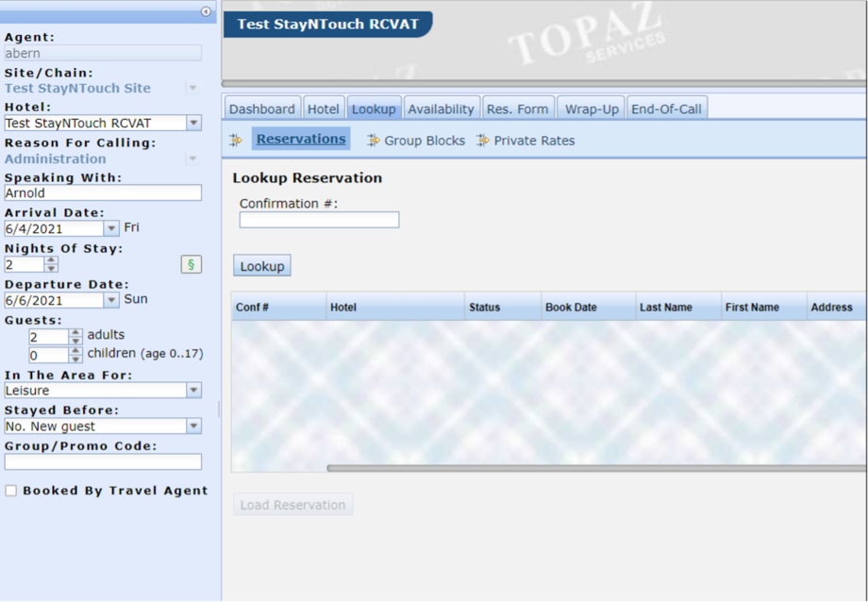868x602 pixels.
Task: Increase number of children
Action: coord(75,351)
